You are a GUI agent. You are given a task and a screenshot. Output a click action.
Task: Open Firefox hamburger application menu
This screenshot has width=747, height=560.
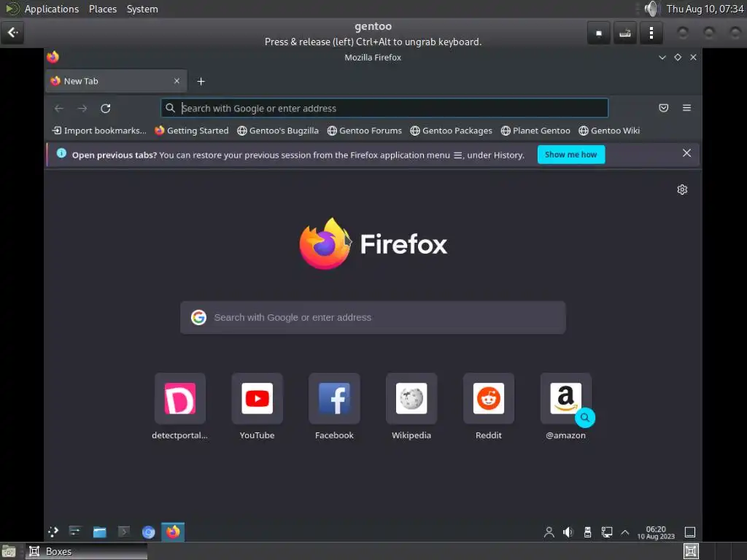tap(686, 108)
